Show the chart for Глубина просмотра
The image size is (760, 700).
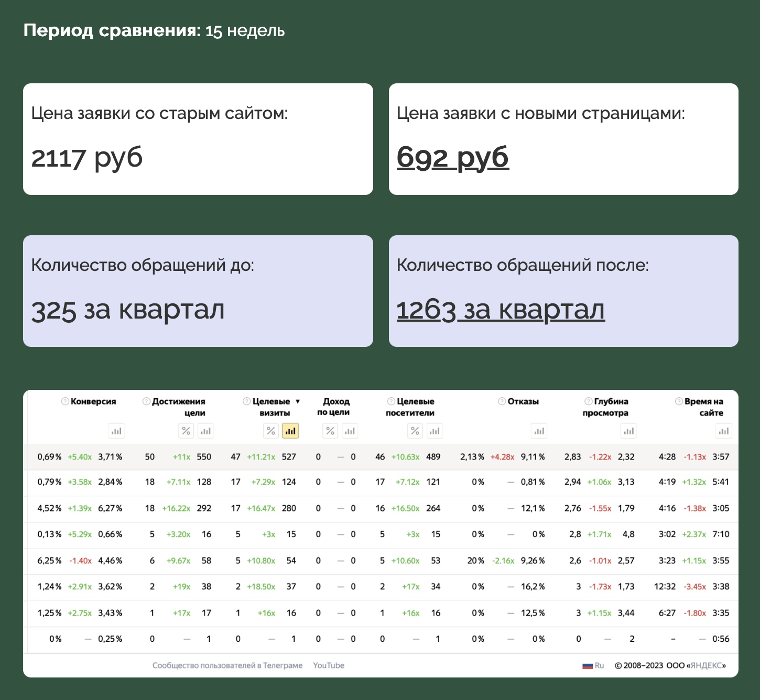click(628, 431)
